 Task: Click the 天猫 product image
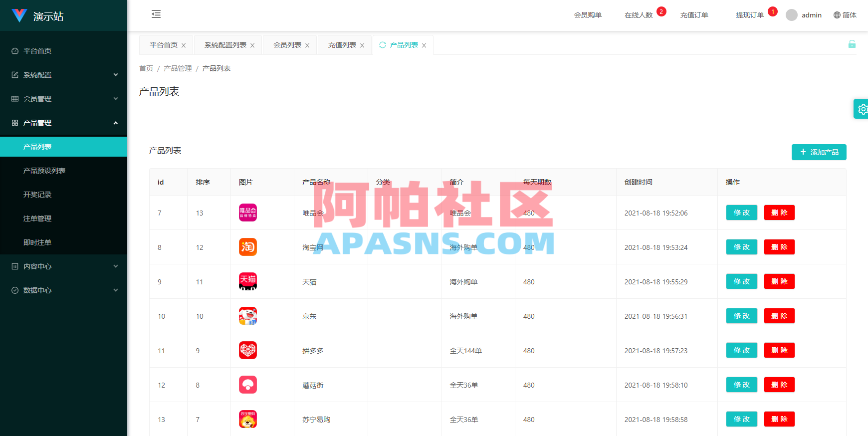coord(248,281)
